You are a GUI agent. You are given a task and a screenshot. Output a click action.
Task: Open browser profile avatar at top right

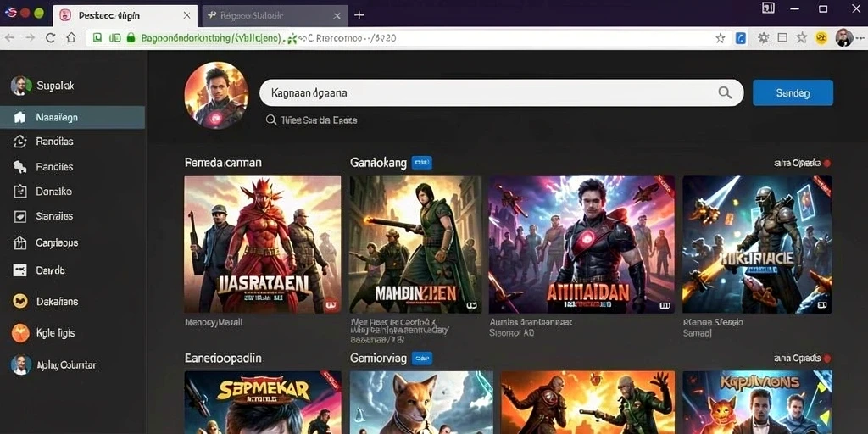click(x=843, y=37)
